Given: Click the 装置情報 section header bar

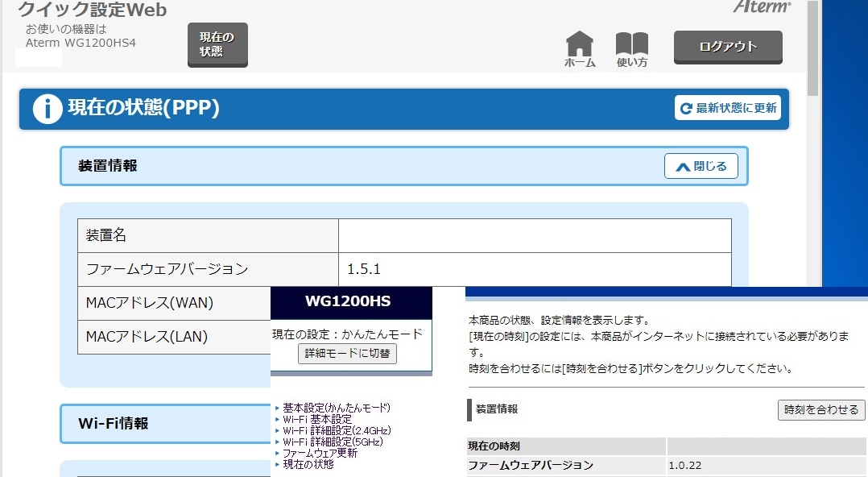Looking at the screenshot, I should point(404,166).
